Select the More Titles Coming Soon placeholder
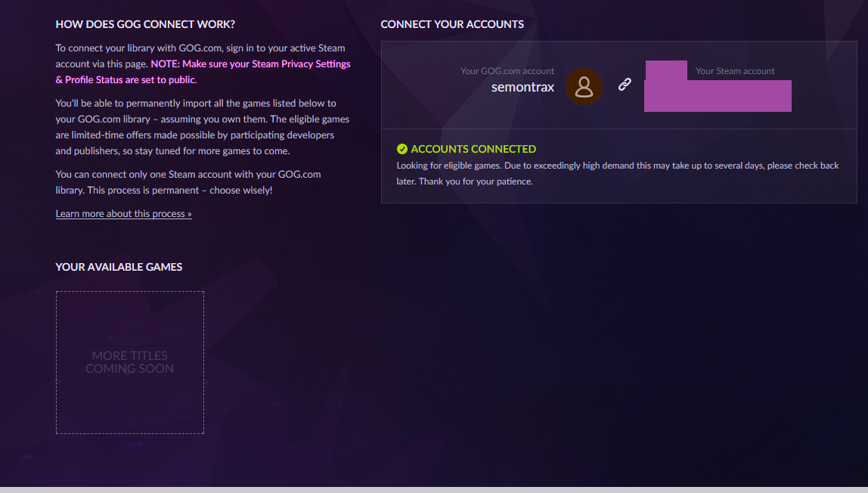Screen dimensions: 868x493 130,362
